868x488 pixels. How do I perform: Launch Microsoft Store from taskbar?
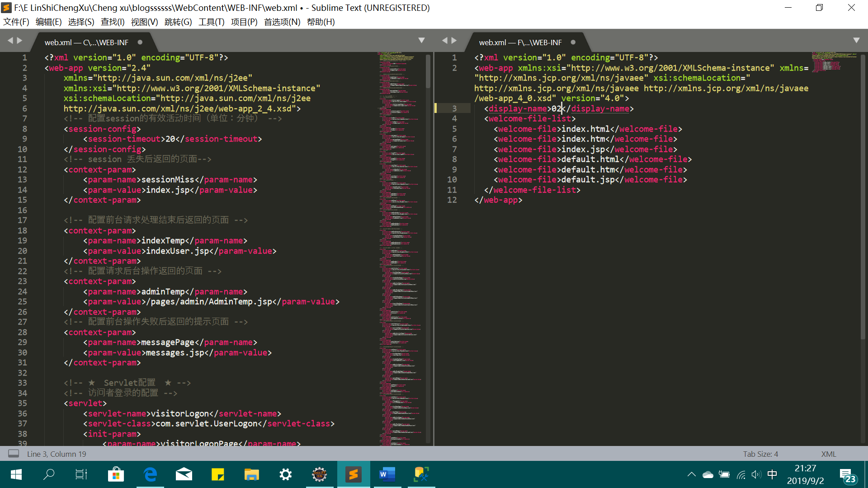click(x=116, y=474)
